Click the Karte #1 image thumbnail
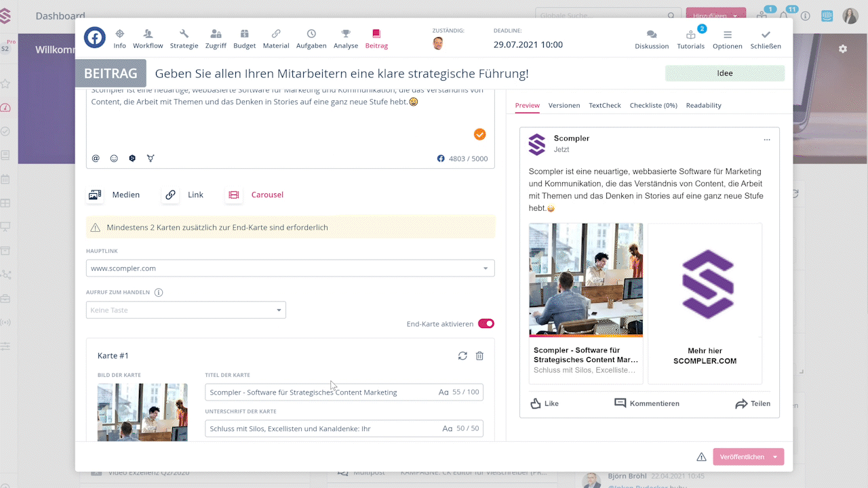The image size is (868, 488). pos(142,412)
